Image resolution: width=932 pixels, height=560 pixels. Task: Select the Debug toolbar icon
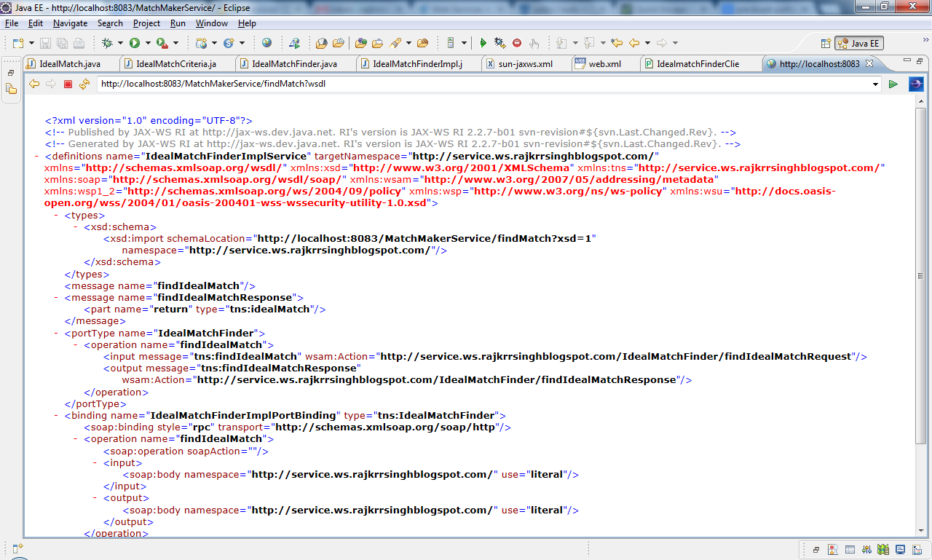[106, 43]
